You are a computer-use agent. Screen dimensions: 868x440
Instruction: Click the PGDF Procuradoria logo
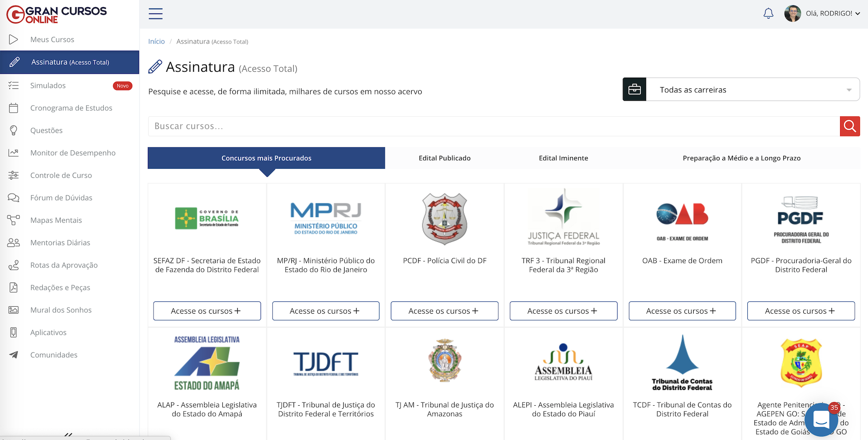(801, 220)
